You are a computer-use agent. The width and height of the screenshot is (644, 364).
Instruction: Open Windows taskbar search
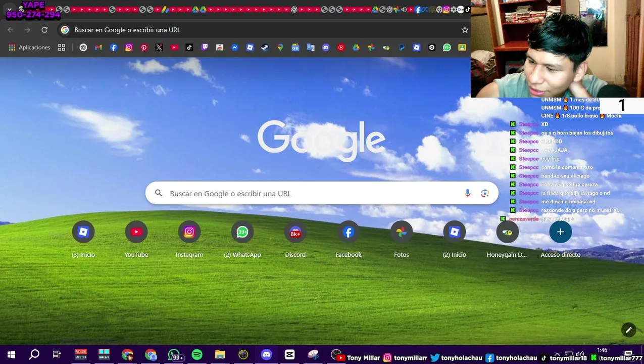[x=34, y=355]
